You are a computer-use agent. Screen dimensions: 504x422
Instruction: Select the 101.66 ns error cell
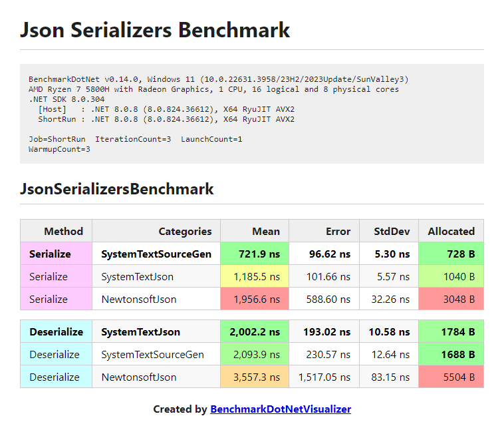(324, 276)
